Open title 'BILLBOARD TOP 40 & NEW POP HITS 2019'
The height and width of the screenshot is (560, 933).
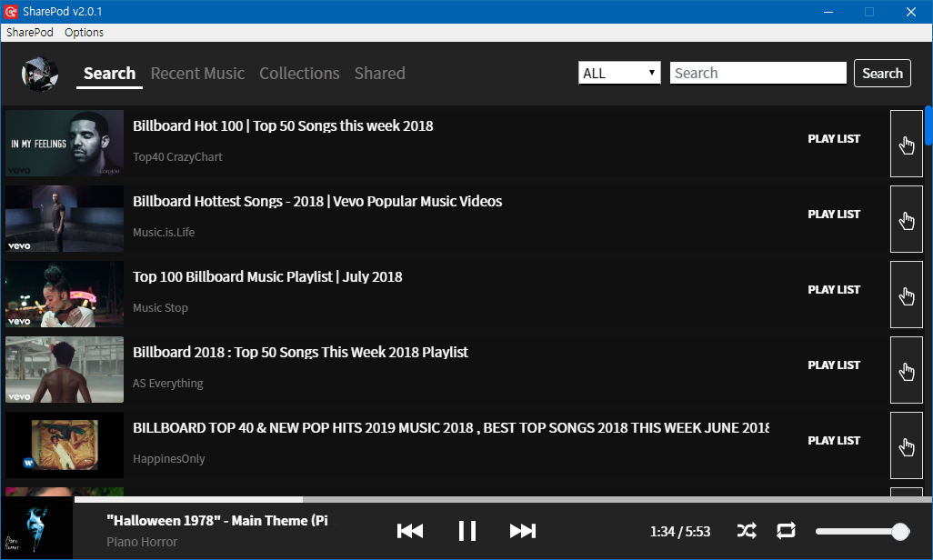(x=451, y=428)
